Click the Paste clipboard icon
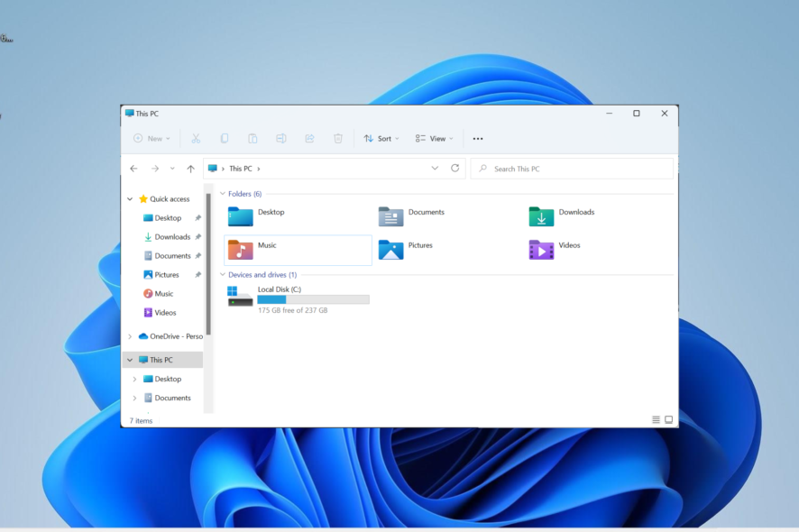The width and height of the screenshot is (799, 532). pyautogui.click(x=253, y=139)
